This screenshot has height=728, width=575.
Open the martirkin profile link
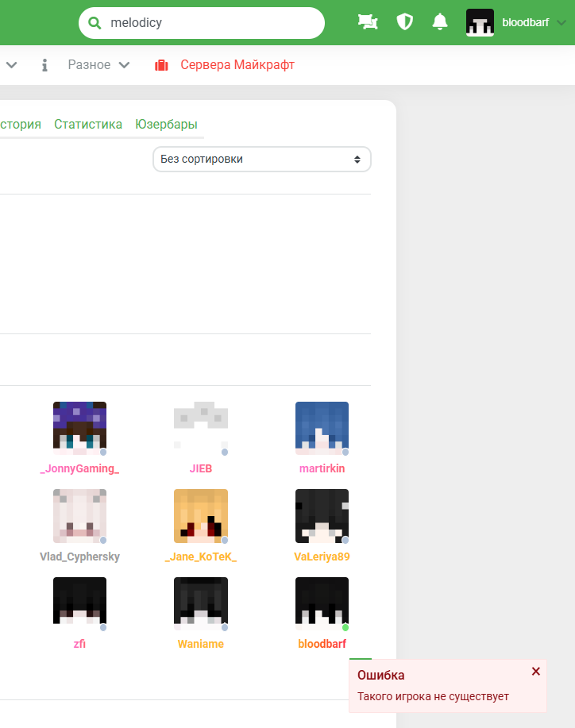coord(322,468)
